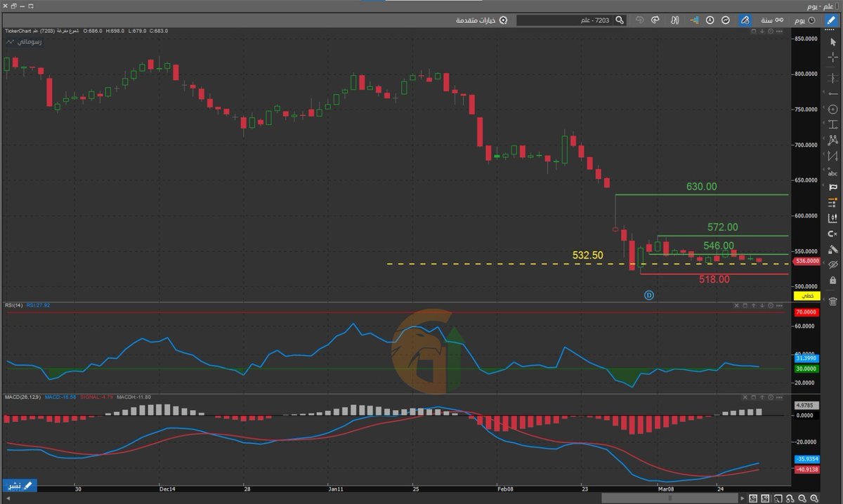Delete drawings with the trash icon
Viewport: 843px width, 504px height.
(x=832, y=302)
